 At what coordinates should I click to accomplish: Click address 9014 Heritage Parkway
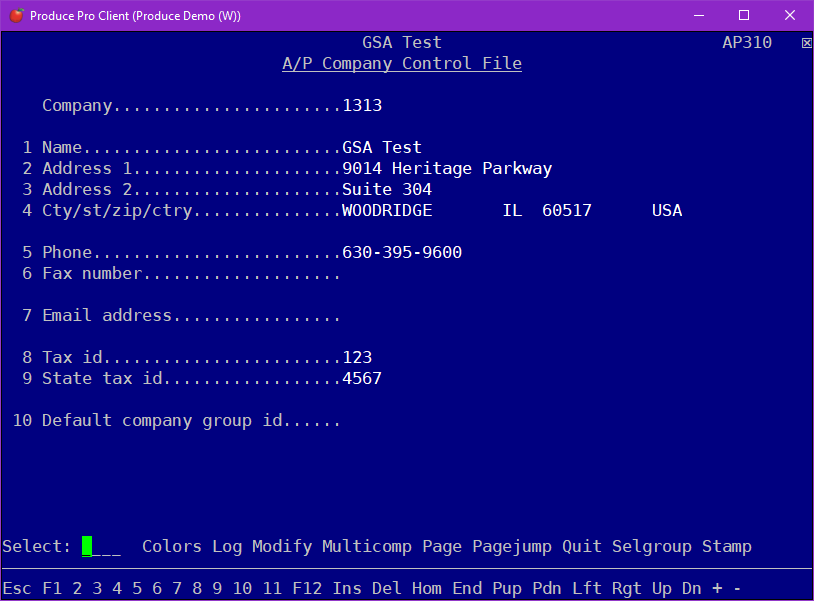[x=447, y=169]
